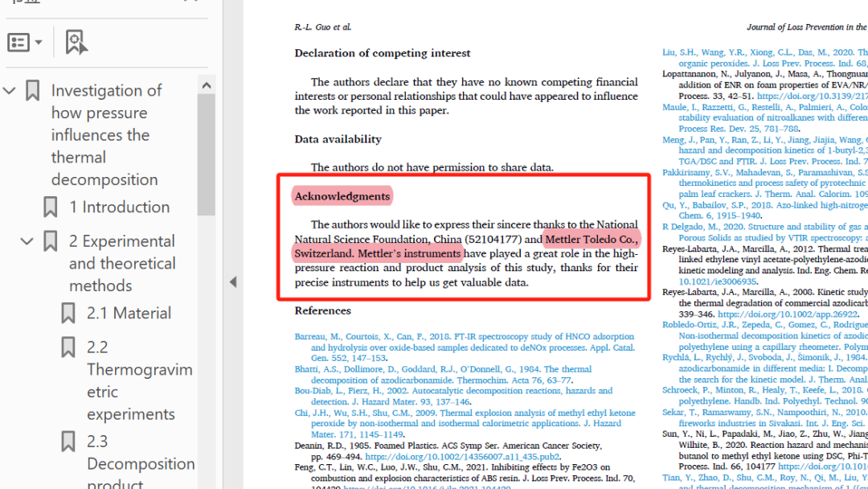Open the doi.org/10.1002/14356007.a11_435.pub2 link
This screenshot has width=868, height=489.
click(x=462, y=457)
